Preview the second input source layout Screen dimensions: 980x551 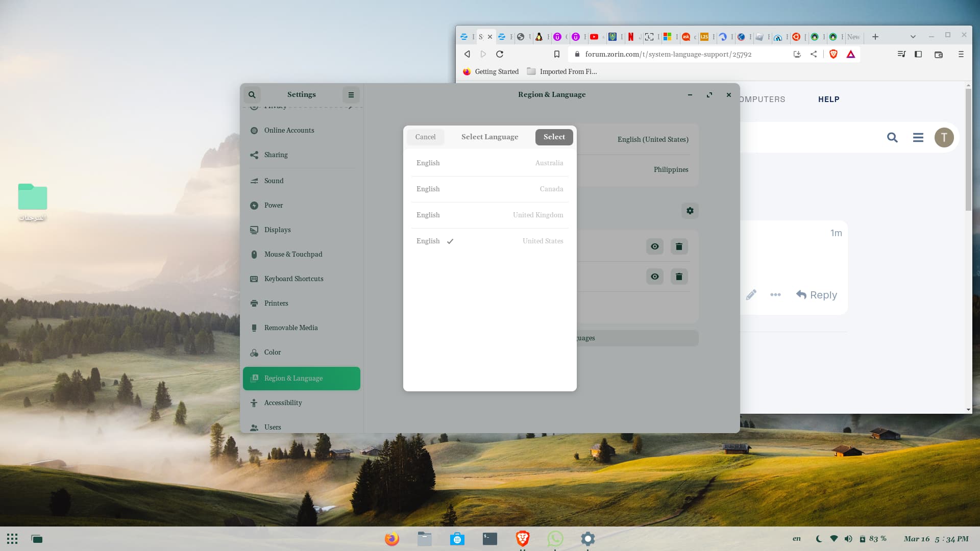(654, 277)
